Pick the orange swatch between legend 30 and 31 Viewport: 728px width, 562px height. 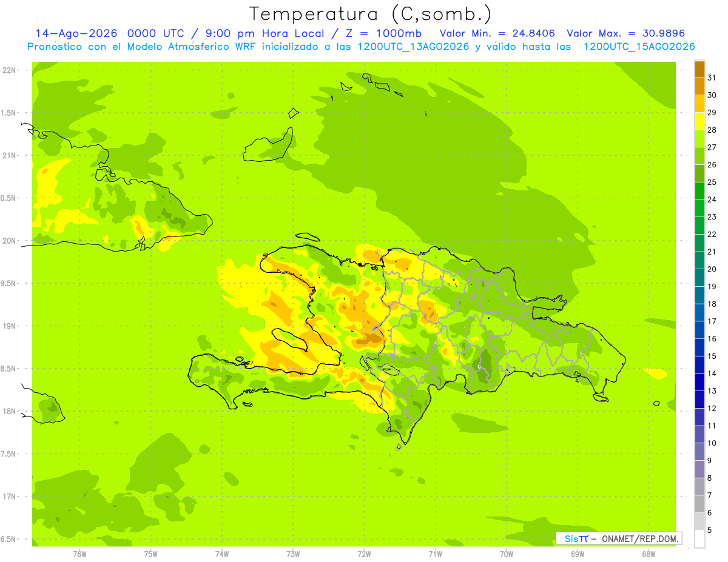[699, 87]
